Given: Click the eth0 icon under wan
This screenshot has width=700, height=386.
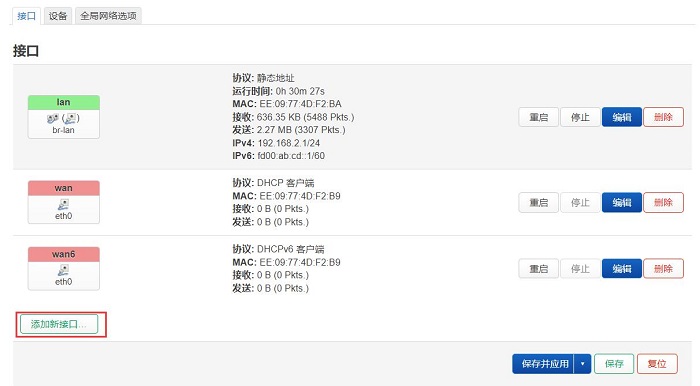Looking at the screenshot, I should click(x=63, y=204).
